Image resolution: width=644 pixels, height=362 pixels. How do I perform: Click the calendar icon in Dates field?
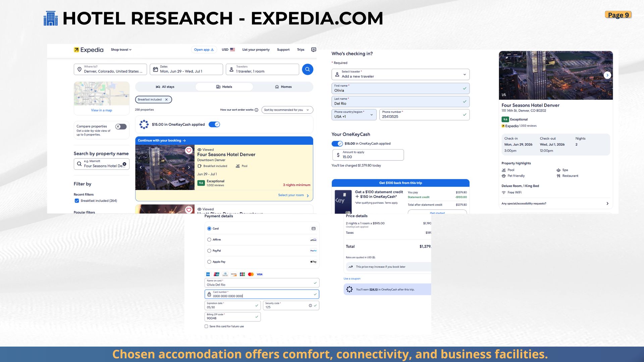point(155,69)
